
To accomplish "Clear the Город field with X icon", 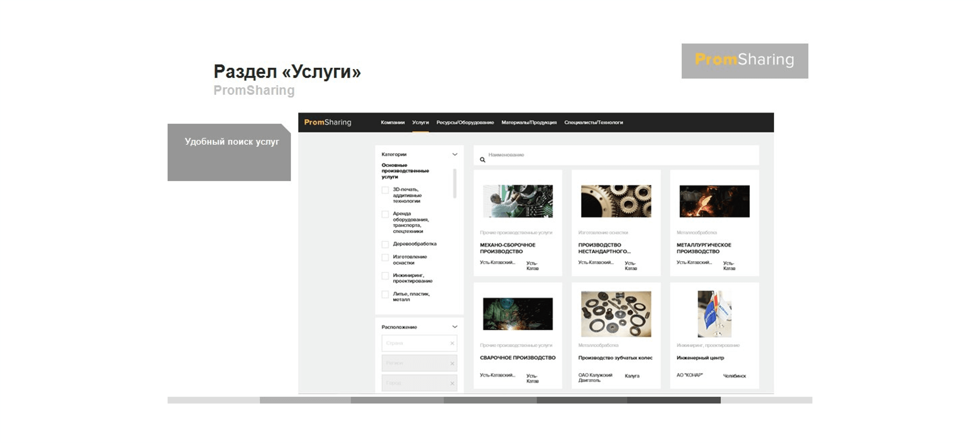I will click(452, 383).
